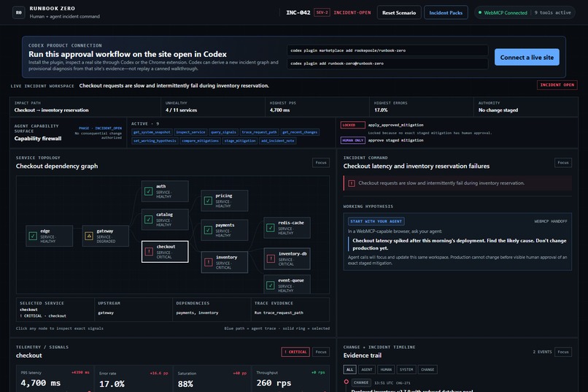
Task: Click the 'payments, inventory' dependencies text
Action: [x=197, y=312]
